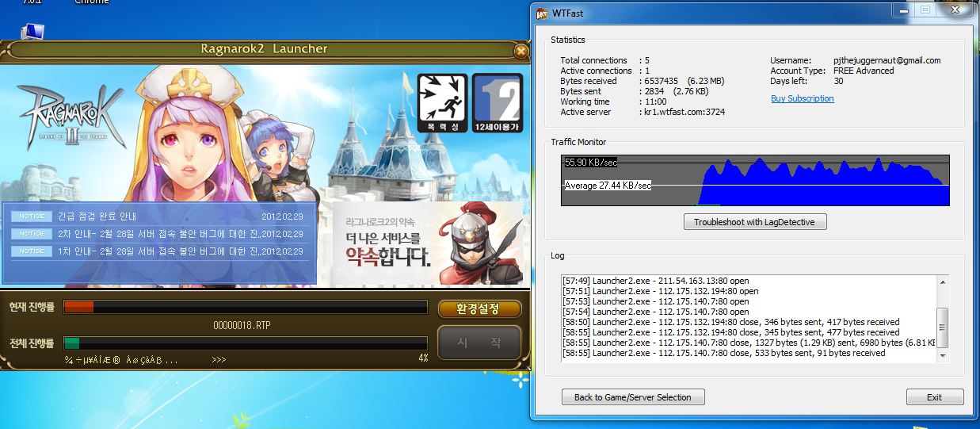Click active server kr1.wtfast.com:3724

tap(684, 112)
